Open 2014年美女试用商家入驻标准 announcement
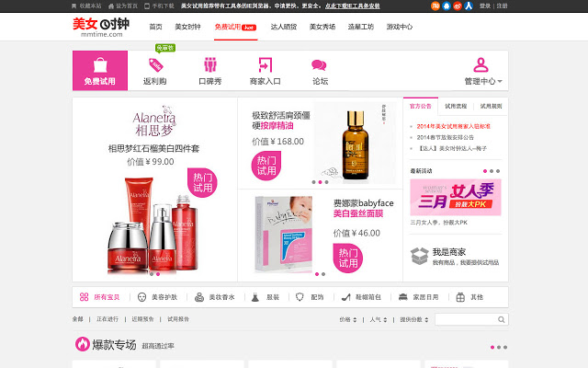The image size is (588, 368). click(453, 126)
